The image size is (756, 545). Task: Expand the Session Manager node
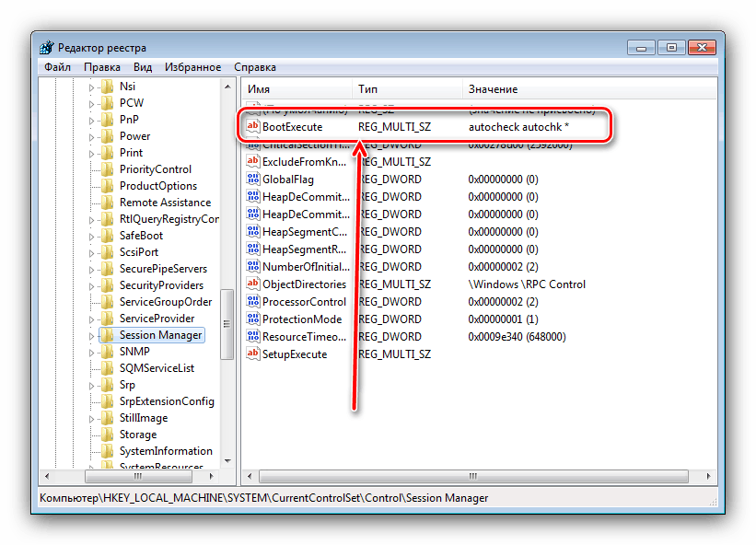(91, 336)
